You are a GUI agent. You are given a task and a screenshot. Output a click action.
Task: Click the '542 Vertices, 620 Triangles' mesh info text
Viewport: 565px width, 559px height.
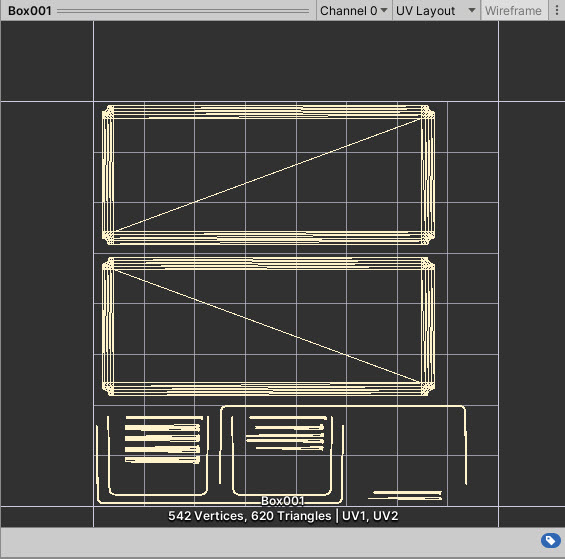tap(249, 516)
